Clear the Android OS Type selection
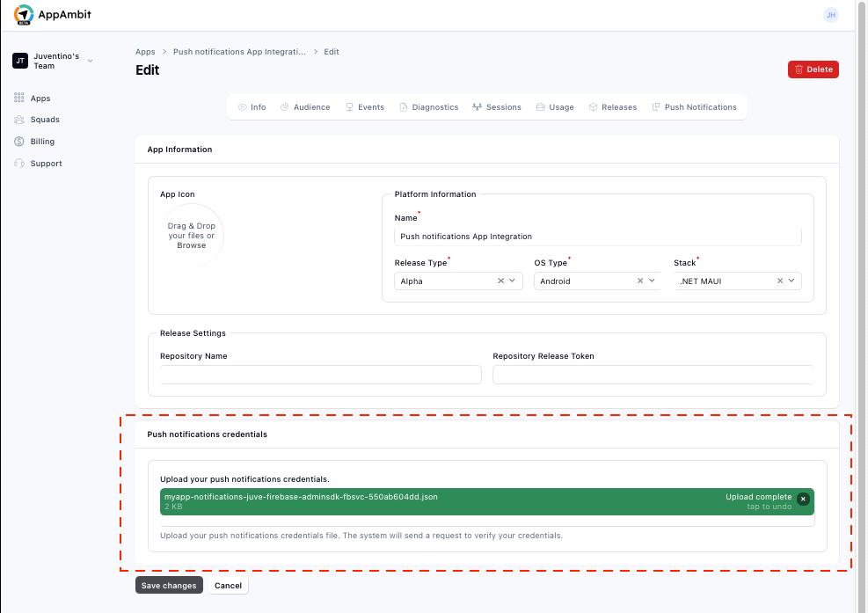 click(639, 281)
